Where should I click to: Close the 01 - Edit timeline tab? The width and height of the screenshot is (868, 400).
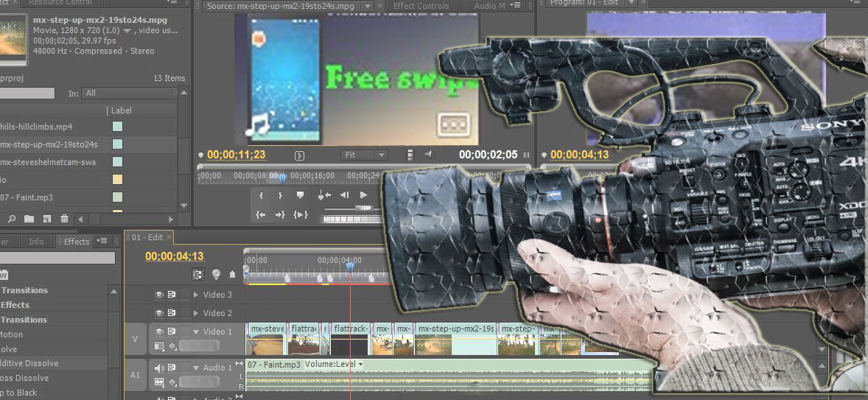pos(169,237)
